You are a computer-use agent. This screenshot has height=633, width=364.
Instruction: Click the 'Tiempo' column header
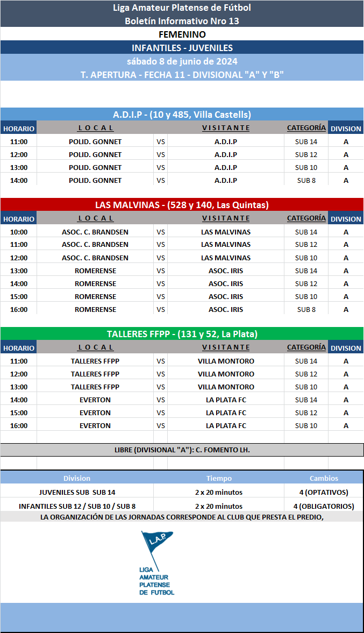[219, 478]
